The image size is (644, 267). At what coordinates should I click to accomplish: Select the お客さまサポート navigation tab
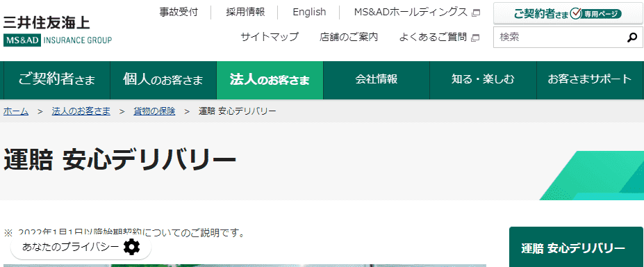click(x=590, y=80)
